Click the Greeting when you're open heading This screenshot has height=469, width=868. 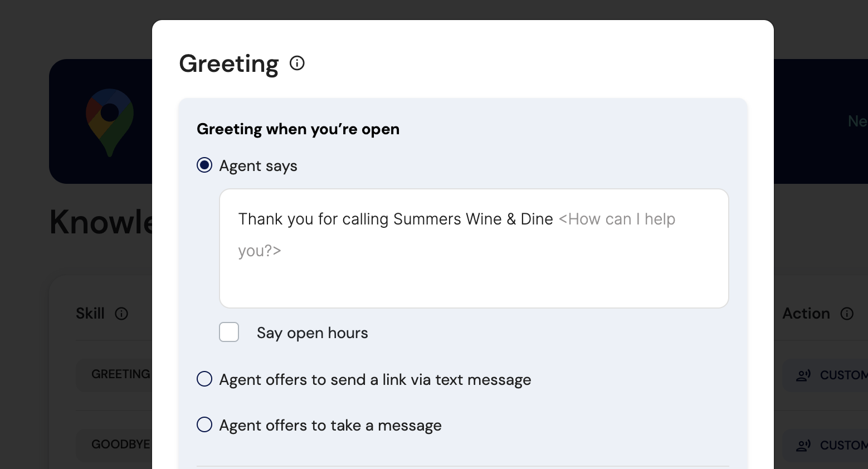[x=298, y=129]
